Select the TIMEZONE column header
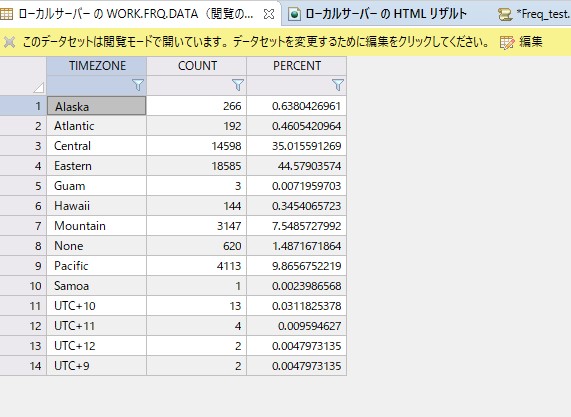The height and width of the screenshot is (417, 571). [x=97, y=66]
